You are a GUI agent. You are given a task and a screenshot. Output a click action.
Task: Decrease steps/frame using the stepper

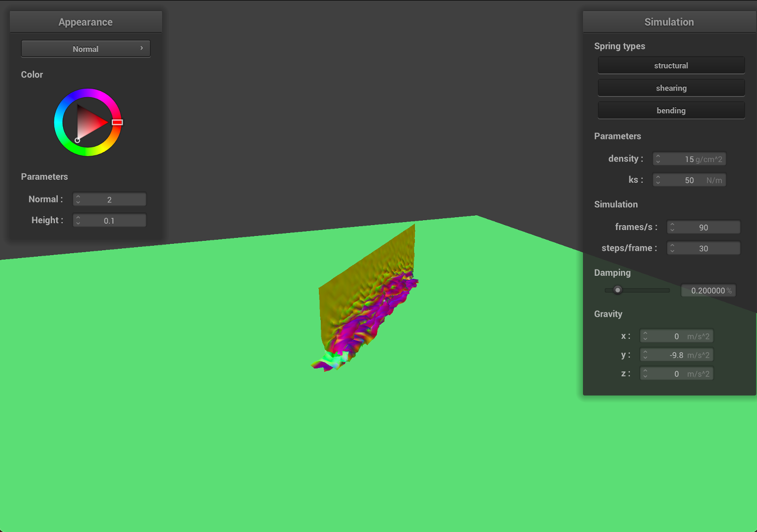[x=672, y=250]
